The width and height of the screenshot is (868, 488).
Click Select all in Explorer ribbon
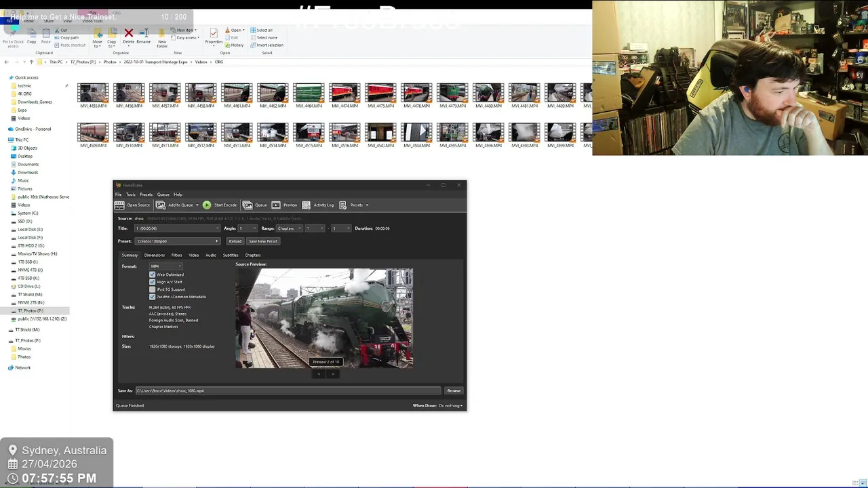click(x=262, y=30)
